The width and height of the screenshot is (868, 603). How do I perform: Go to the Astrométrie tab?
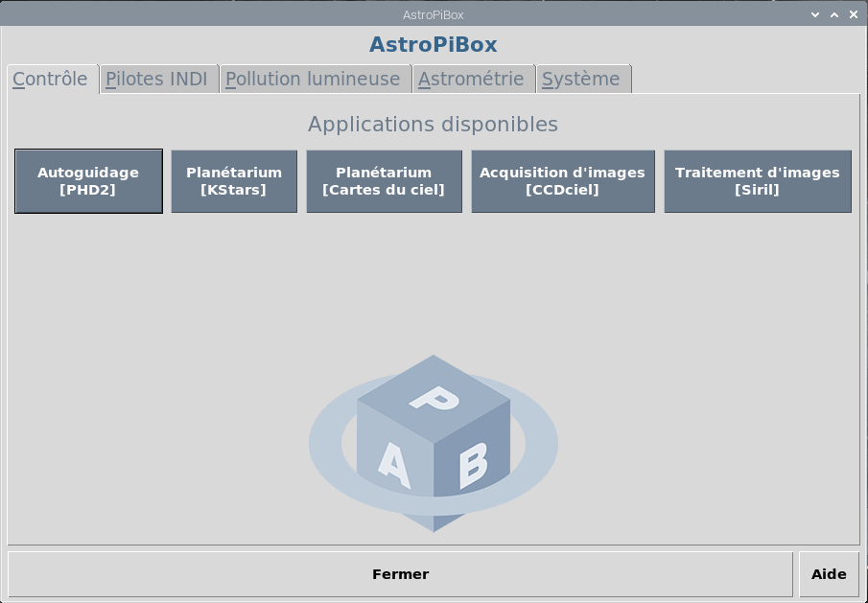point(471,80)
